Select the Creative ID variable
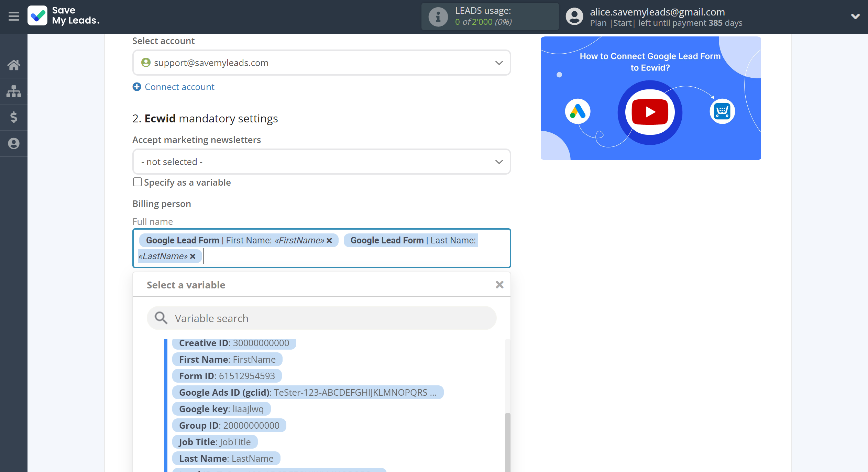Image resolution: width=868 pixels, height=472 pixels. pos(234,343)
